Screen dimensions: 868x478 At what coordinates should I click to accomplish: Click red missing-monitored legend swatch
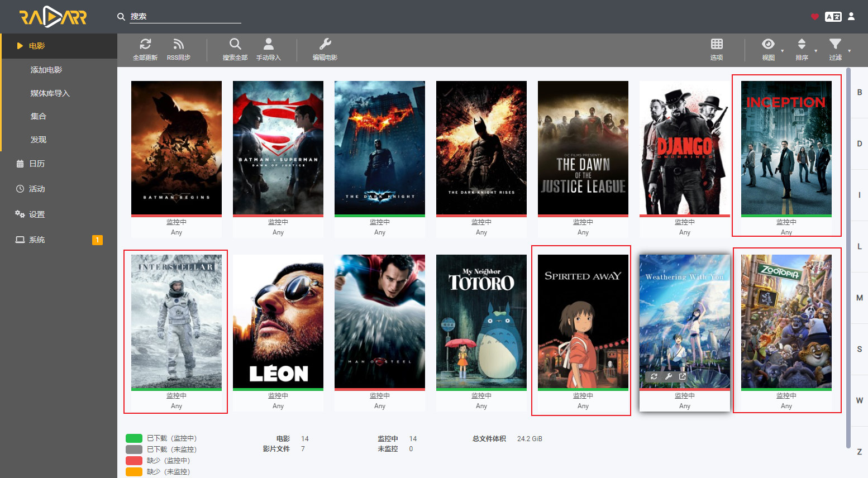click(x=134, y=461)
